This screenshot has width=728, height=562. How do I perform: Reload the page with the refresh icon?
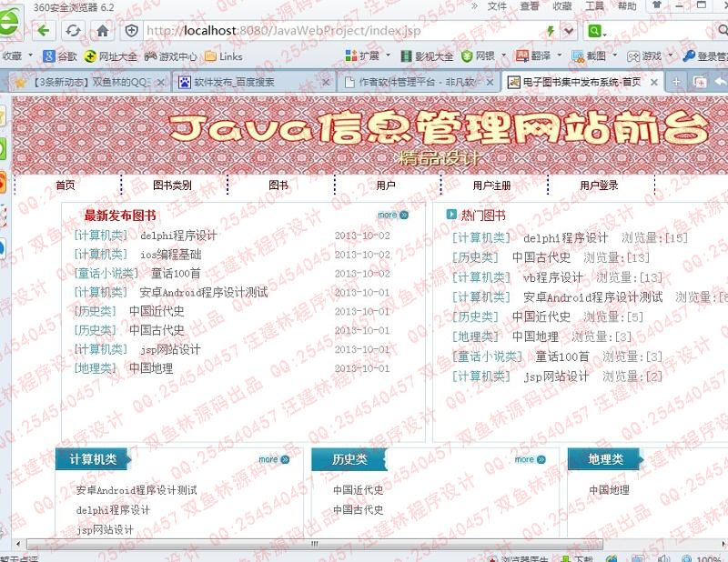[x=73, y=31]
